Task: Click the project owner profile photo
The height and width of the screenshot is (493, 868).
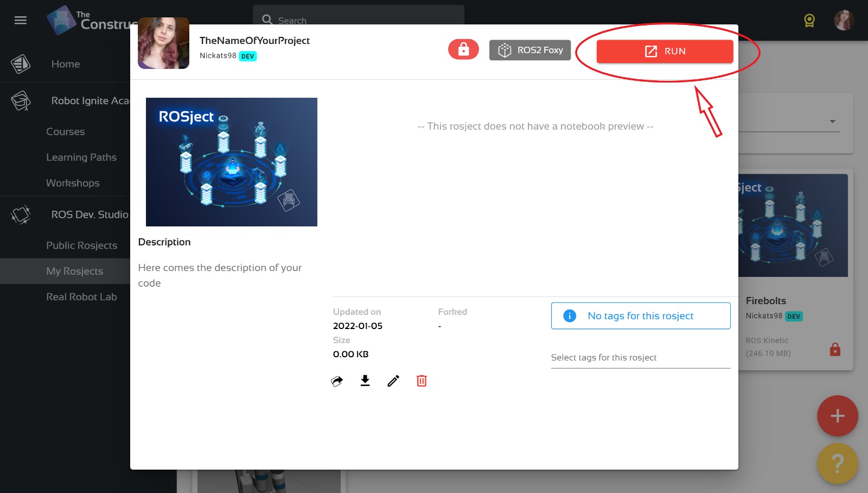Action: [x=163, y=43]
